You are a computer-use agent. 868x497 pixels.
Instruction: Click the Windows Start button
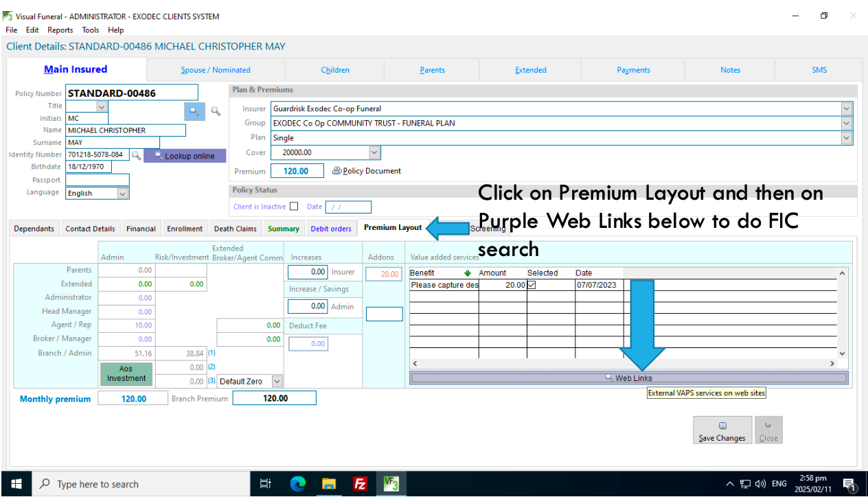16,484
